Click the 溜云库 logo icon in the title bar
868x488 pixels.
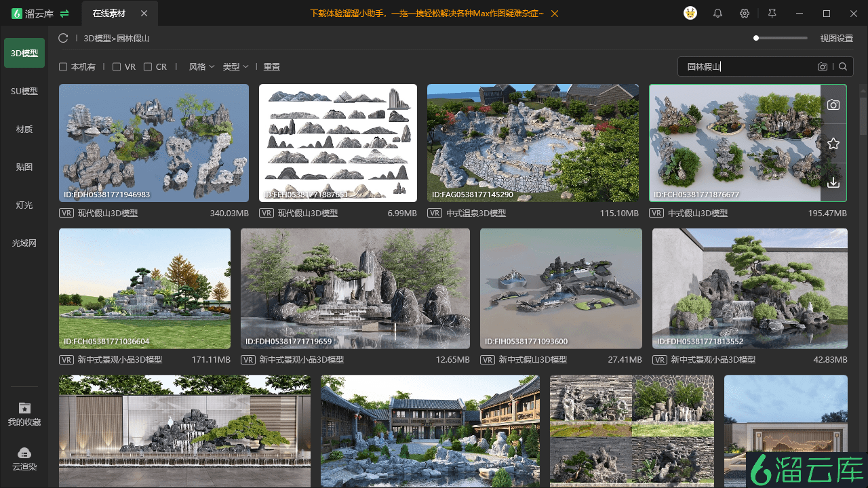[x=17, y=14]
